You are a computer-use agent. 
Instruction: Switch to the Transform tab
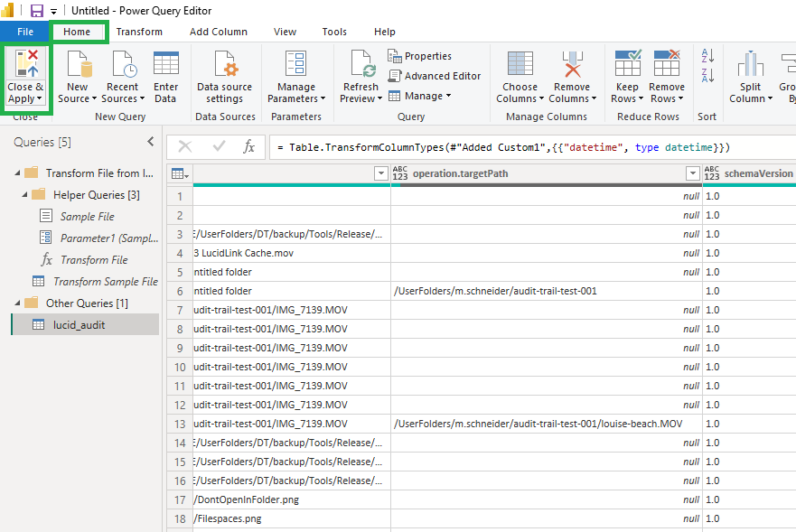[x=139, y=32]
